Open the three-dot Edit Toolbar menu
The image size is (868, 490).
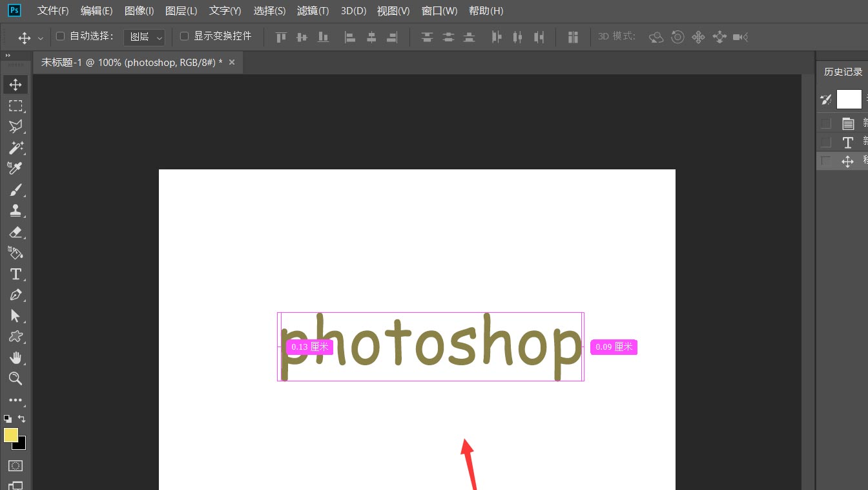tap(15, 400)
